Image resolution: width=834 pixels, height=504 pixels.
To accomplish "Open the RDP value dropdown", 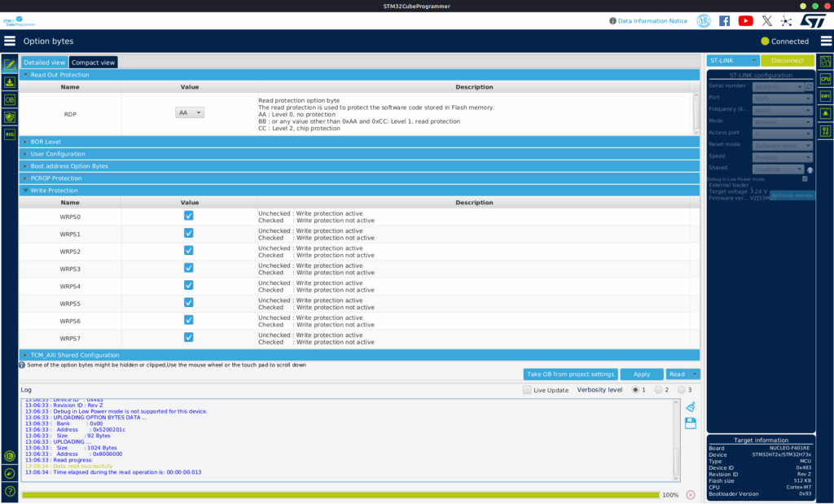I will (x=189, y=112).
